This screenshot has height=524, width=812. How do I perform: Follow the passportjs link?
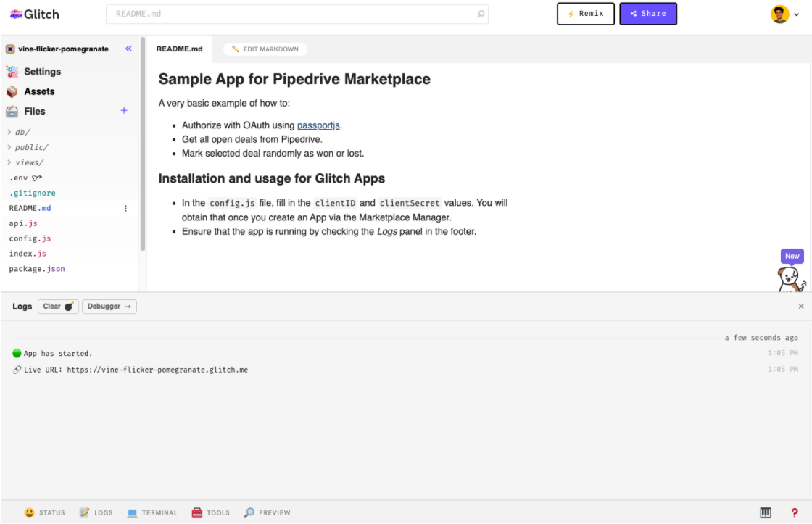click(318, 125)
